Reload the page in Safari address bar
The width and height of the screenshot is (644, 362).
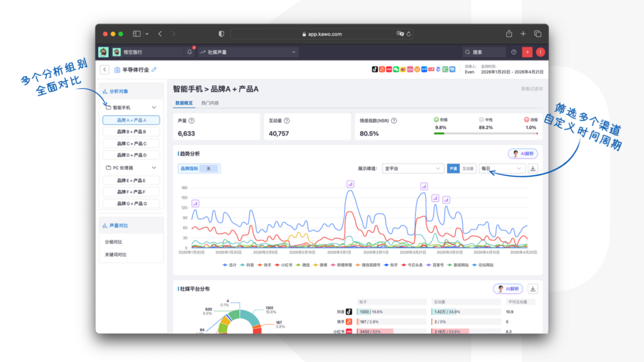[409, 34]
